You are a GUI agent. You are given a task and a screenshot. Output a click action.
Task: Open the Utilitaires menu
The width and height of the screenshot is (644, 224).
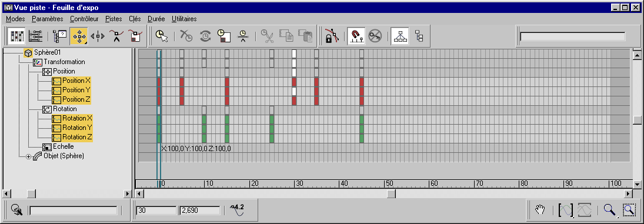click(x=184, y=19)
